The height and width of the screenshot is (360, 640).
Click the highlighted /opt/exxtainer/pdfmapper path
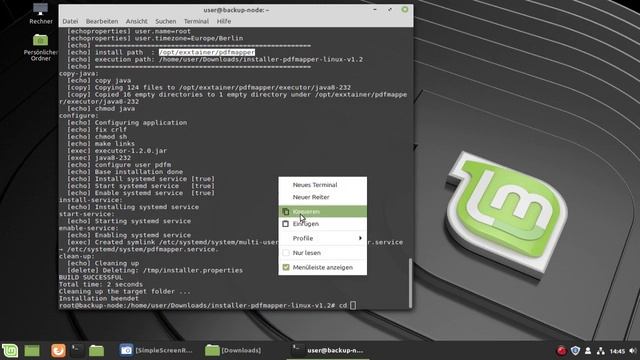pyautogui.click(x=207, y=52)
